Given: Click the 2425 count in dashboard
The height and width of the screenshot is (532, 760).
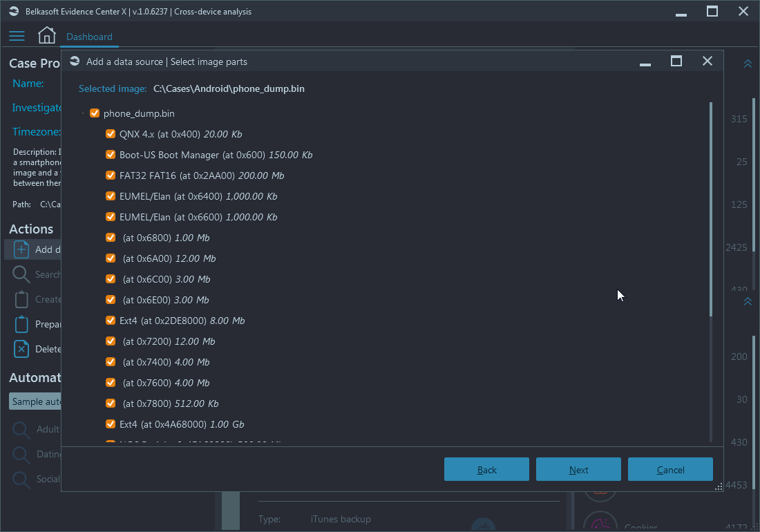Looking at the screenshot, I should tap(737, 247).
